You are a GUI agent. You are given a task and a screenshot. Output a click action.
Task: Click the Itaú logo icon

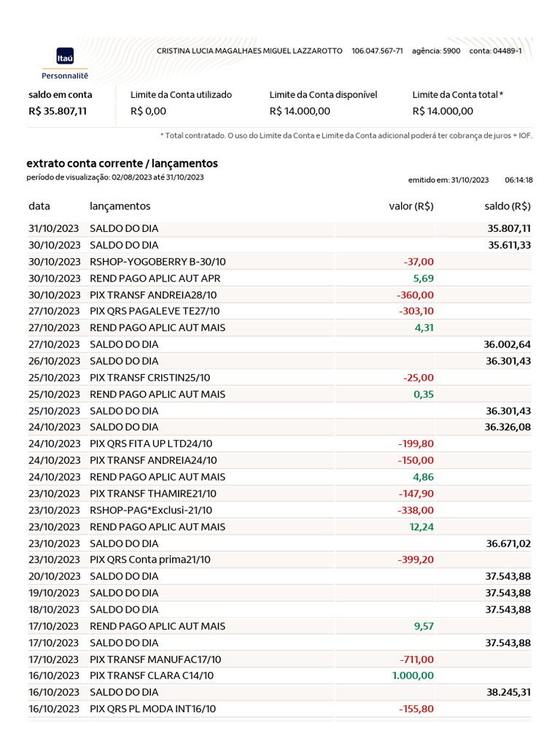pyautogui.click(x=65, y=56)
